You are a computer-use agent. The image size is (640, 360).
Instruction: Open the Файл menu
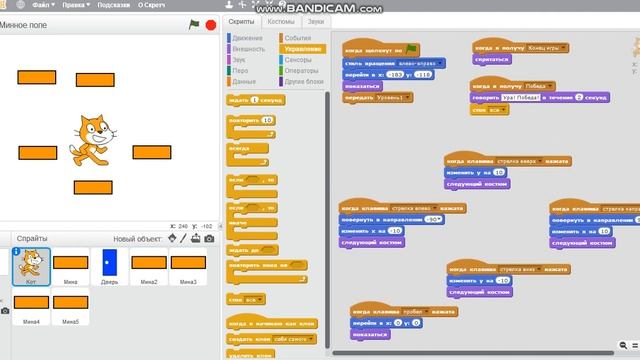(x=43, y=5)
